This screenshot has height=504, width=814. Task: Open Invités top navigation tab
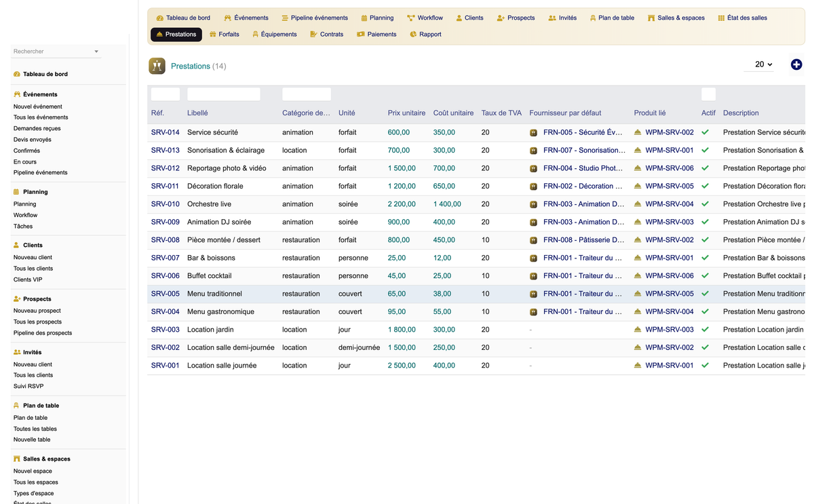click(x=562, y=18)
